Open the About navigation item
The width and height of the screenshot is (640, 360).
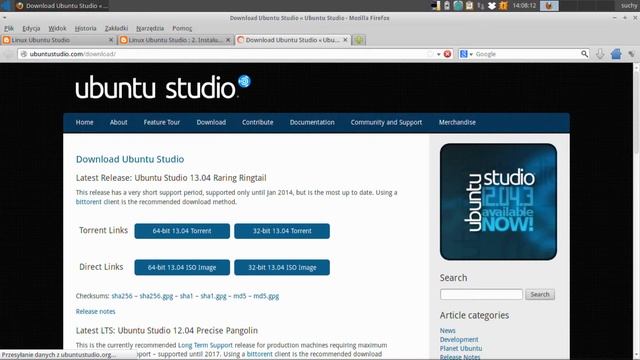[118, 122]
